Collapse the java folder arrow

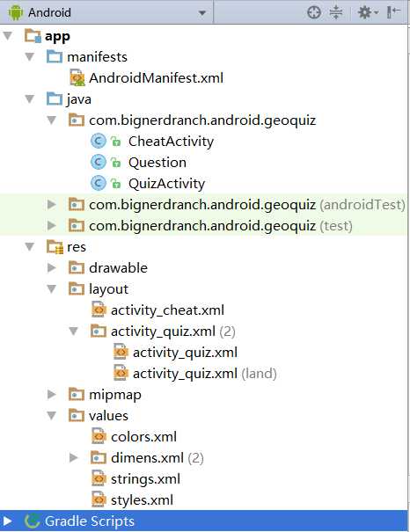click(x=30, y=98)
